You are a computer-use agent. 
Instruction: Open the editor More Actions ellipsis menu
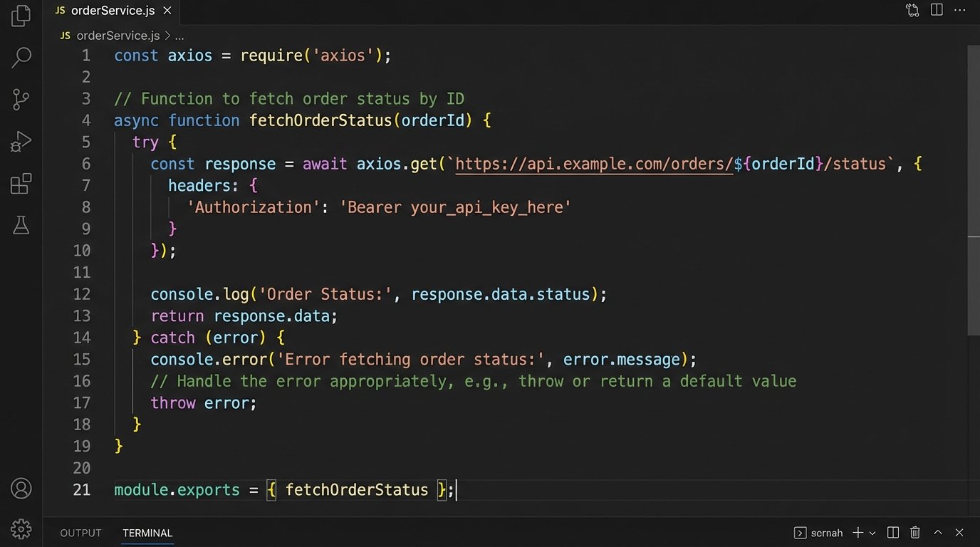[x=961, y=10]
